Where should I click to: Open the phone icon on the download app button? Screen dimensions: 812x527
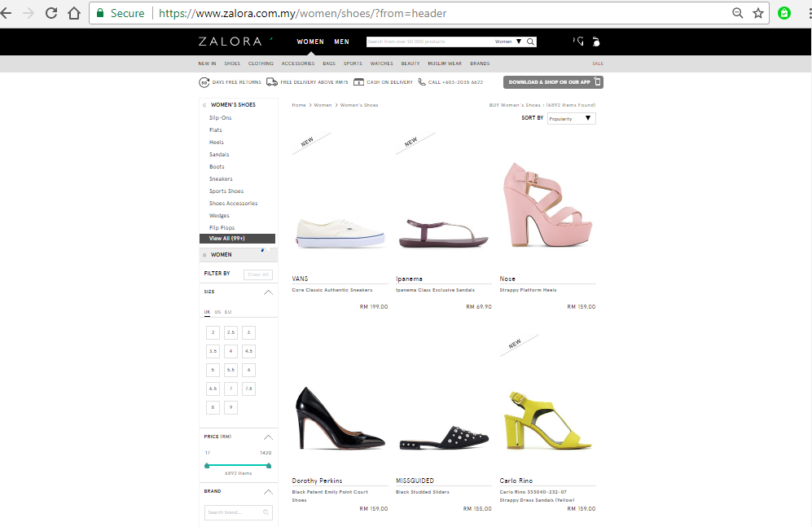[x=598, y=81]
